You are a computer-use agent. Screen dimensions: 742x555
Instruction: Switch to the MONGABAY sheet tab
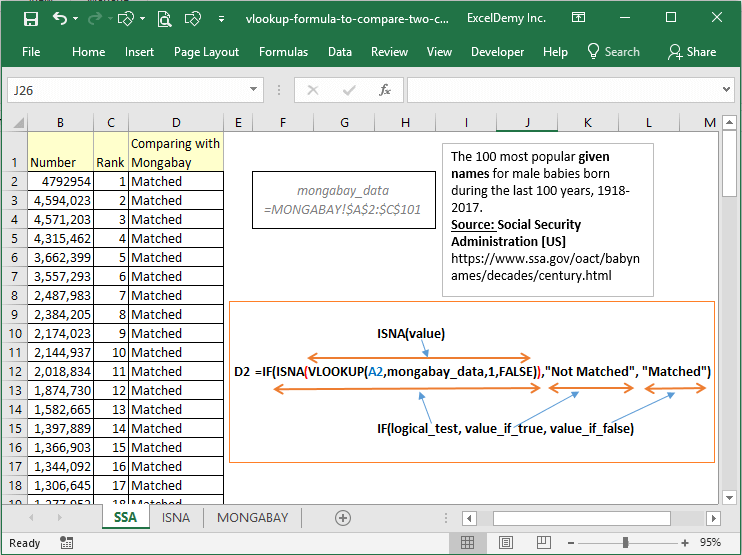point(253,518)
